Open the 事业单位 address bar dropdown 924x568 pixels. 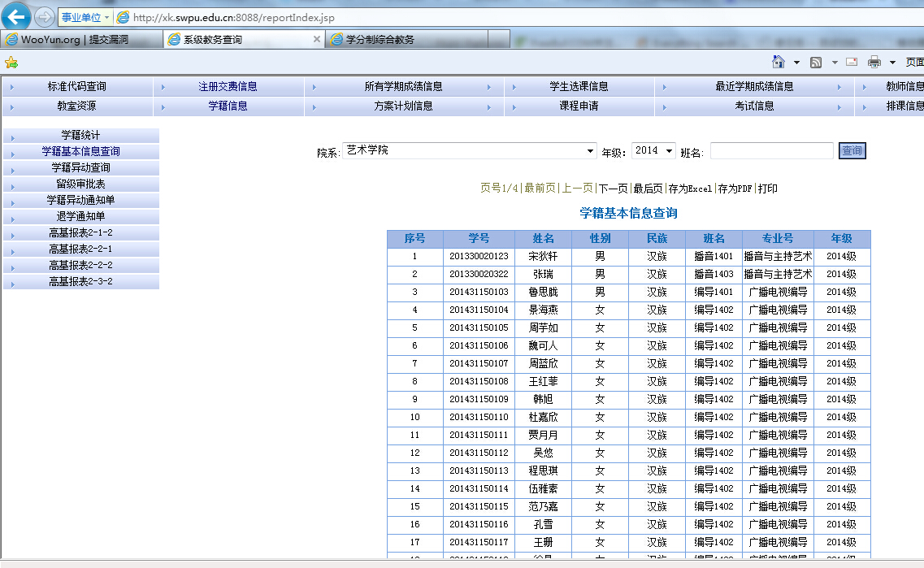point(85,18)
